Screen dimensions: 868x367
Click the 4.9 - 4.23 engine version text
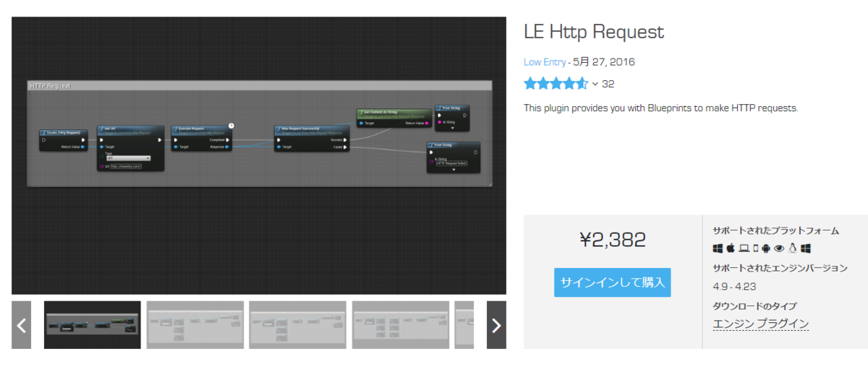tap(736, 286)
